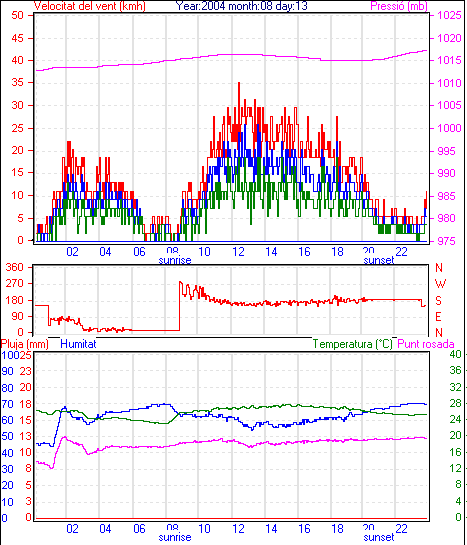This screenshot has width=467, height=545.
Task: Click the 'Punt rosada' legend label
Action: (x=426, y=344)
